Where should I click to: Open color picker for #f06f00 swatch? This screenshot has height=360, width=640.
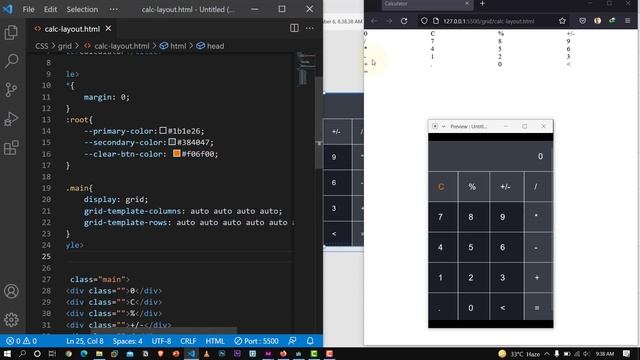click(x=176, y=153)
